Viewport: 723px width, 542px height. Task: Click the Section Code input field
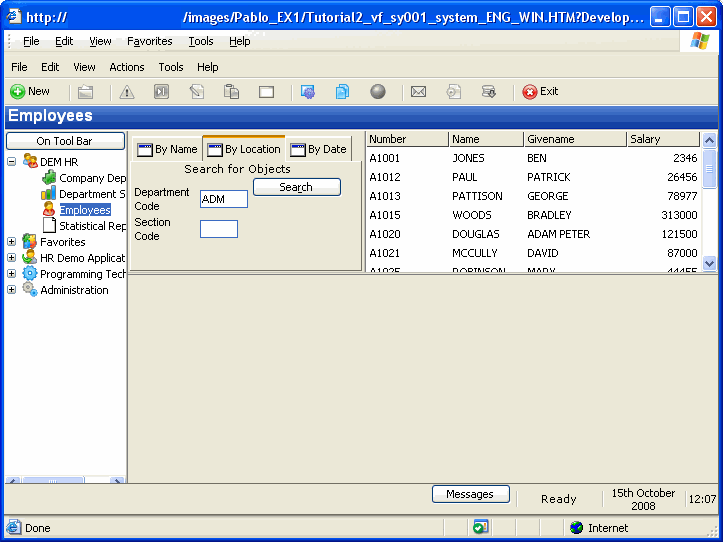[x=219, y=229]
